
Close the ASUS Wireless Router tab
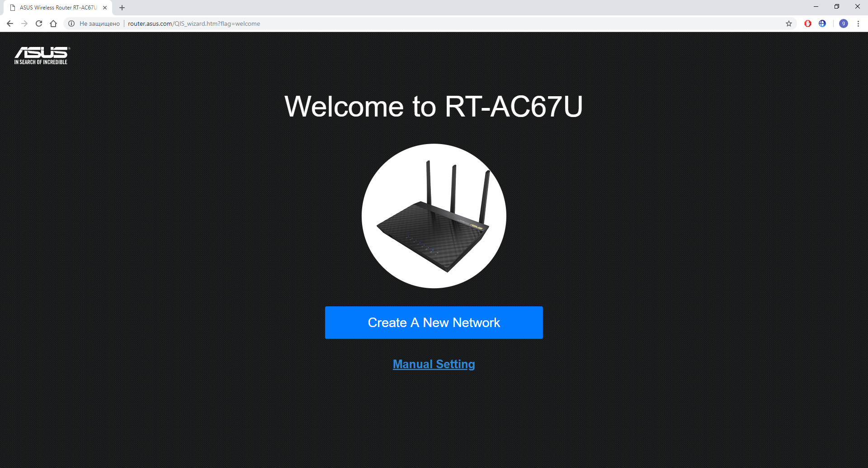pos(105,8)
